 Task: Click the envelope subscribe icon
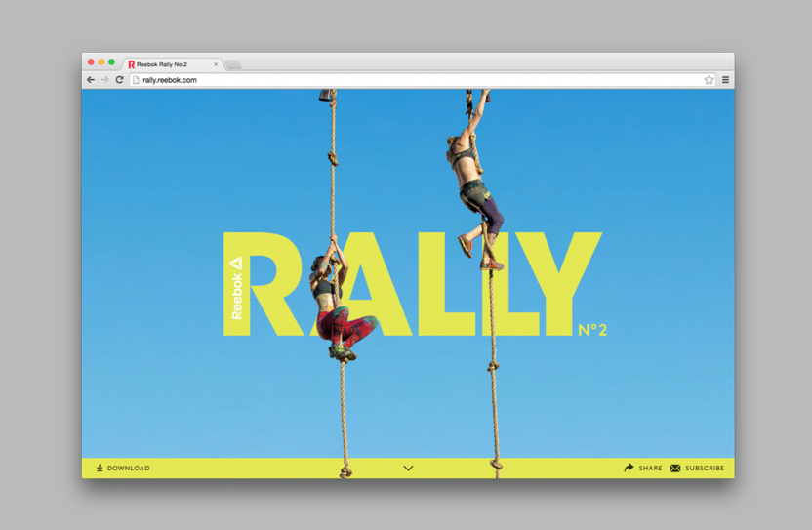(x=674, y=468)
